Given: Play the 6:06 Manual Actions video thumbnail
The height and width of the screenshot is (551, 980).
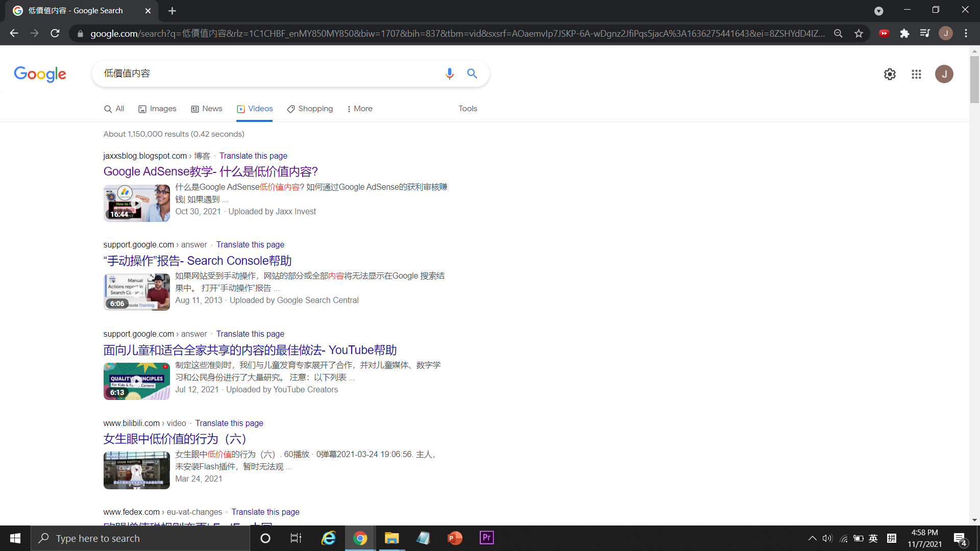Looking at the screenshot, I should [136, 292].
